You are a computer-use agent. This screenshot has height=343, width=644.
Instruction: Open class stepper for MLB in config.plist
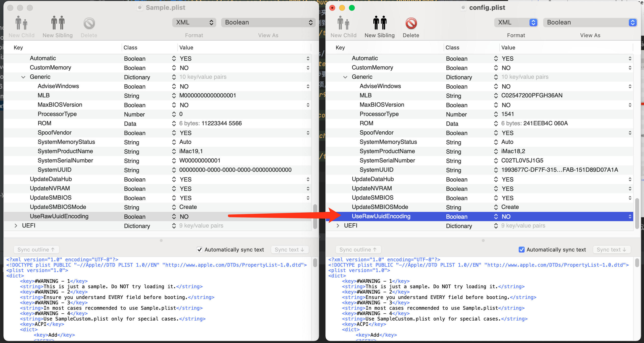pos(496,95)
